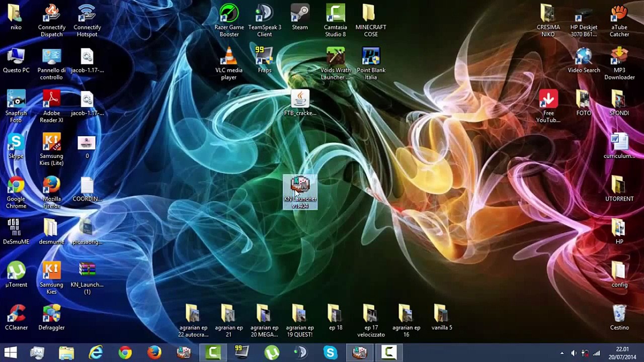Open Skype from the taskbar
The height and width of the screenshot is (362, 644).
330,353
